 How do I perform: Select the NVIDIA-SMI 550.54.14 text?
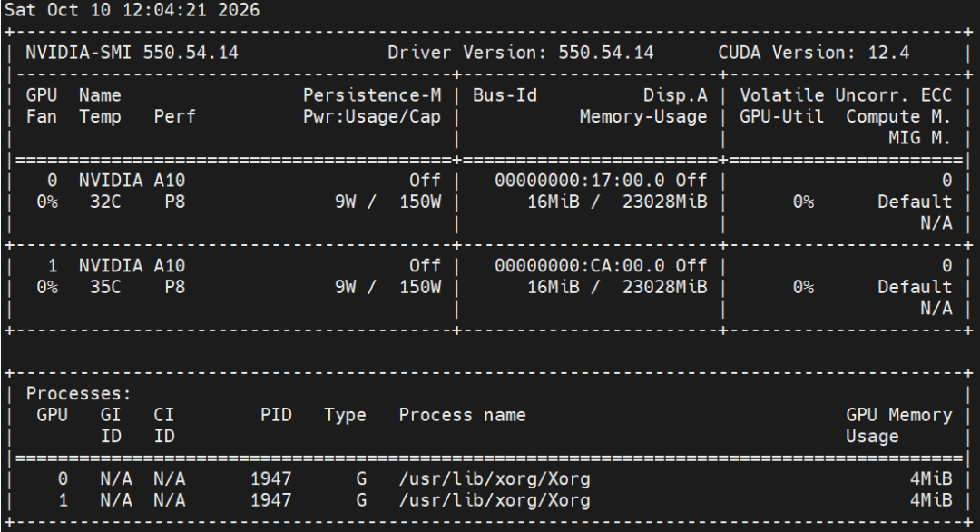pos(132,53)
